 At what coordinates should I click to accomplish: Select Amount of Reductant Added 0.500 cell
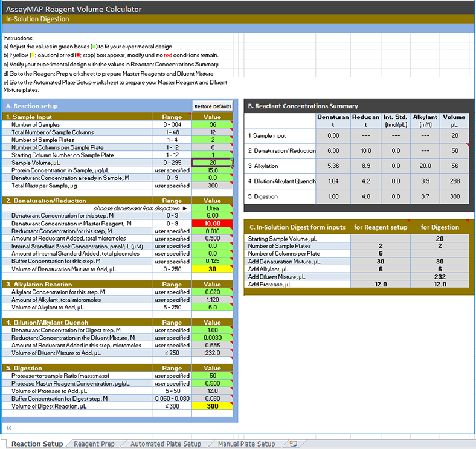pos(212,239)
